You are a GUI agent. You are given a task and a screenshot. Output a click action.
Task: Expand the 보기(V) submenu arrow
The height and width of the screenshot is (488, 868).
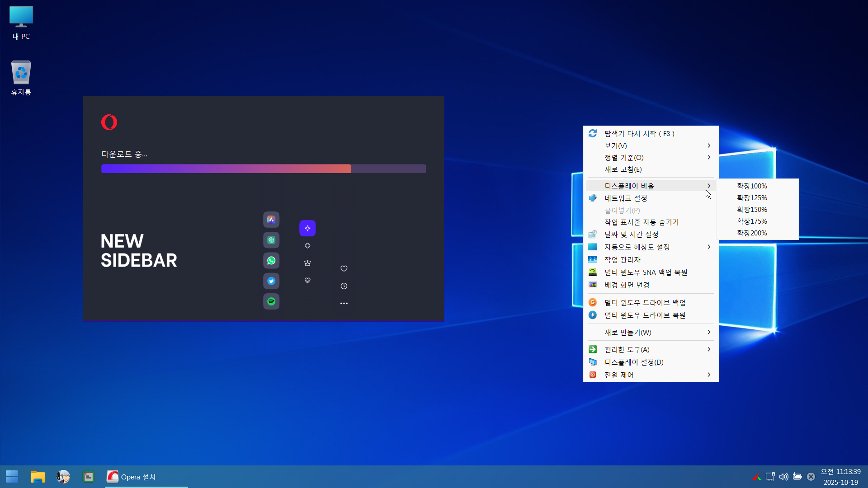(708, 145)
